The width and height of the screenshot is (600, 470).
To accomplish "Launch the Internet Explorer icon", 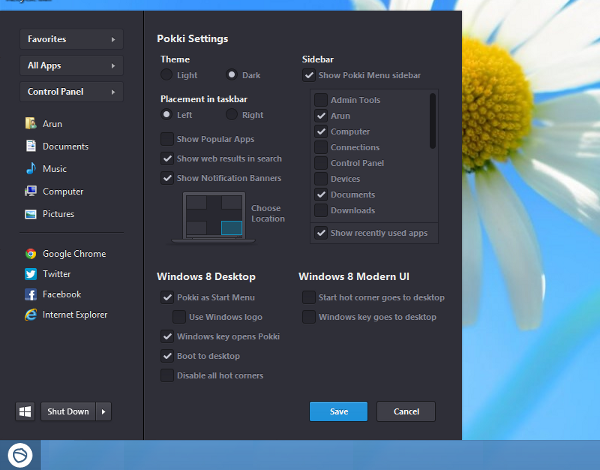I will point(31,315).
